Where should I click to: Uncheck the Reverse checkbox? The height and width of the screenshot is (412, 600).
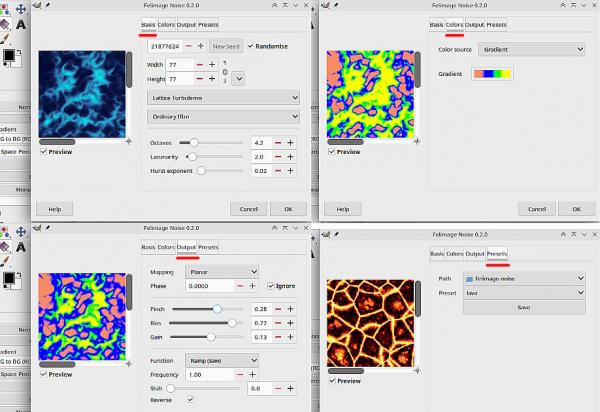190,399
